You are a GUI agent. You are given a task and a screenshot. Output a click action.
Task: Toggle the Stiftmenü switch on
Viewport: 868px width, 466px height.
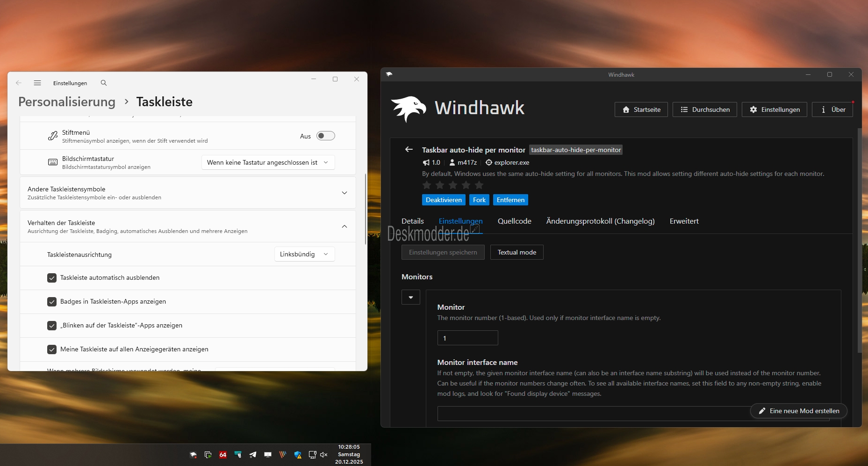pos(325,136)
